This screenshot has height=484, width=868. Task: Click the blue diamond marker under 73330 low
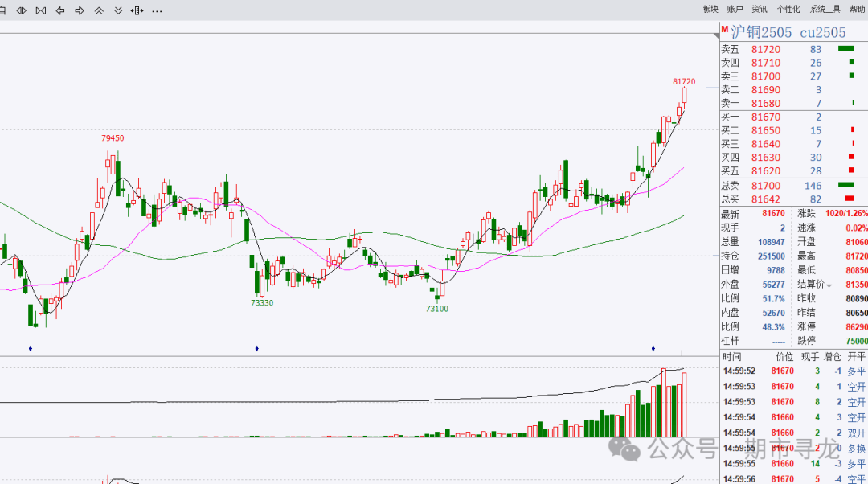[x=256, y=348]
